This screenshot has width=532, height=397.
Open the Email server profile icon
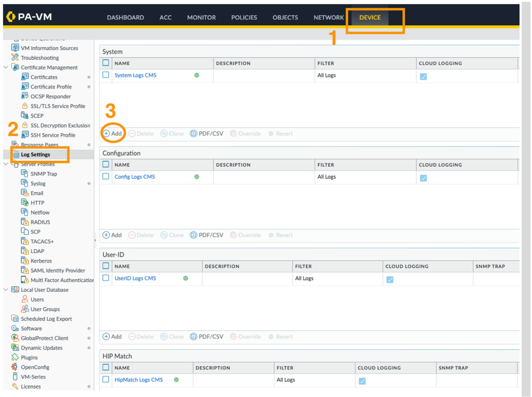pyautogui.click(x=24, y=193)
